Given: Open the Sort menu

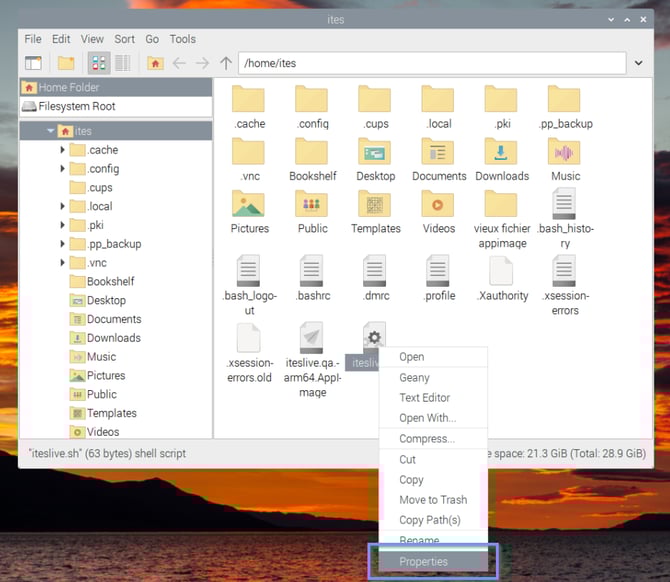Looking at the screenshot, I should tap(124, 39).
